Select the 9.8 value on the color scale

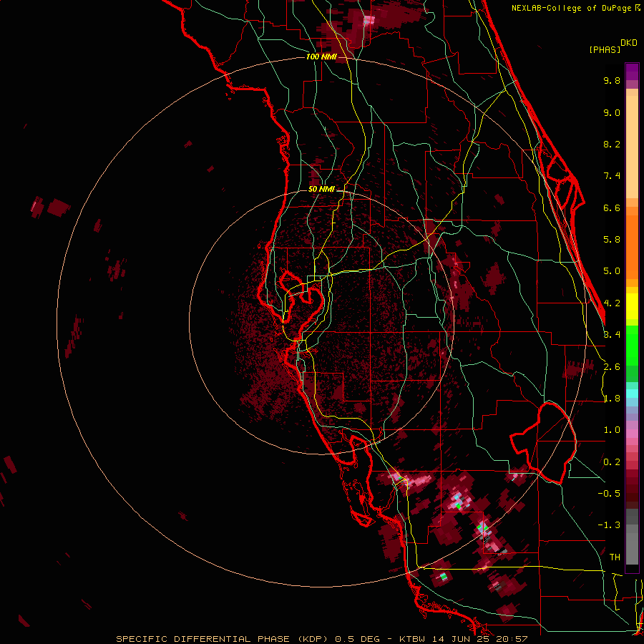612,80
